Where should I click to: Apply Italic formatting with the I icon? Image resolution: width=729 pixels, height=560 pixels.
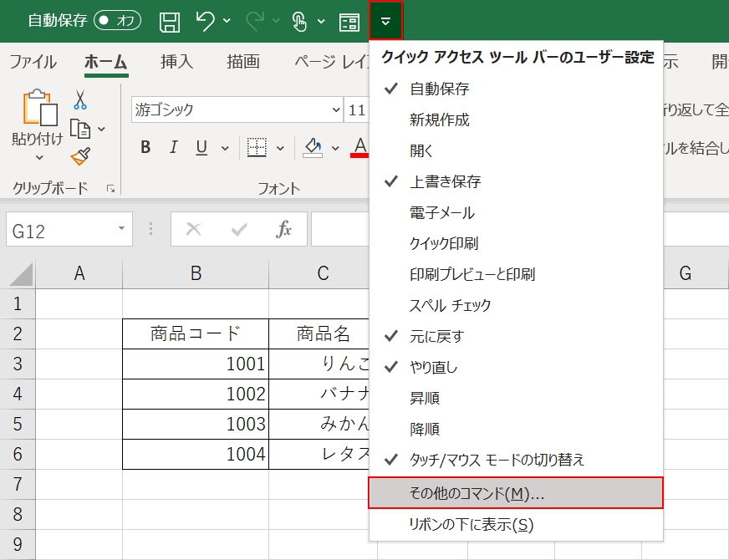coord(172,147)
